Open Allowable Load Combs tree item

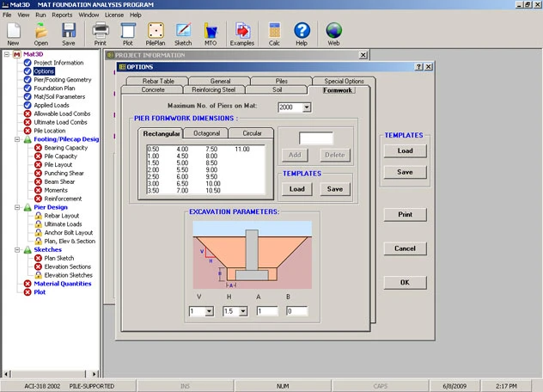(x=62, y=113)
